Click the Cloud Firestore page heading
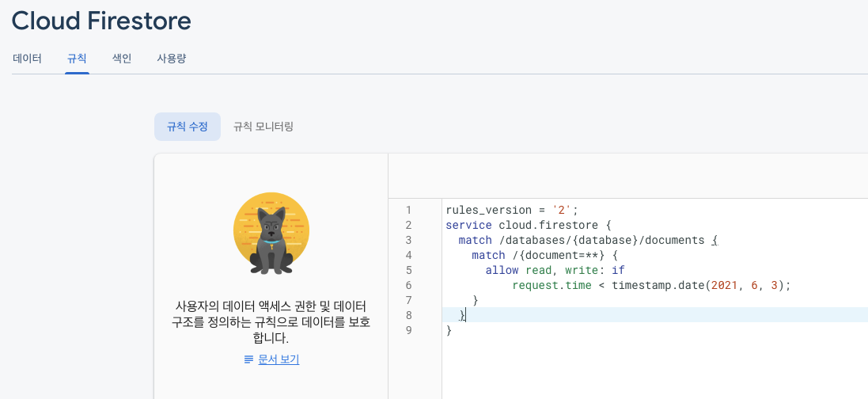This screenshot has width=868, height=399. tap(101, 21)
